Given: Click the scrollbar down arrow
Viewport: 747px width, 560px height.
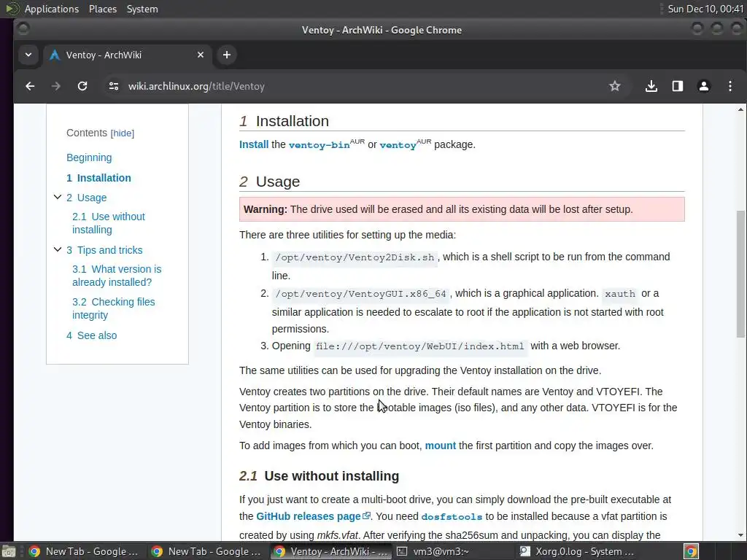Looking at the screenshot, I should click(x=740, y=536).
